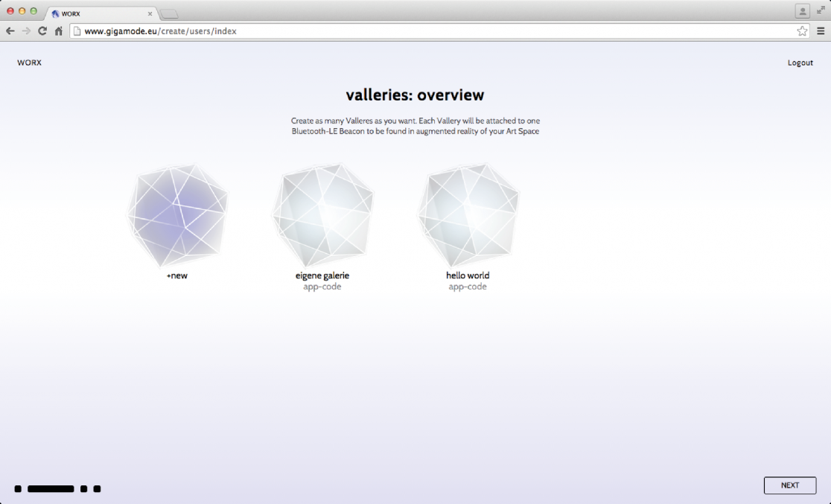Bookmark this page with the star icon
Image resolution: width=831 pixels, height=504 pixels.
[802, 31]
